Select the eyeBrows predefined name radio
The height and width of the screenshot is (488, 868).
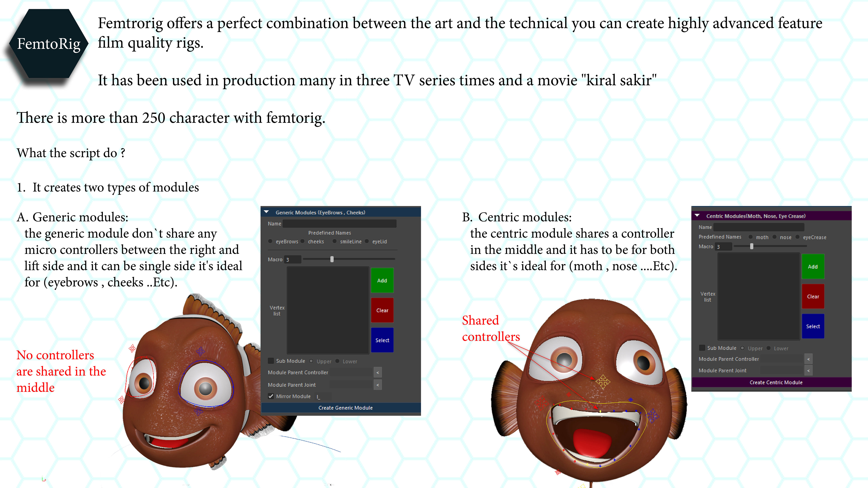[x=270, y=241]
